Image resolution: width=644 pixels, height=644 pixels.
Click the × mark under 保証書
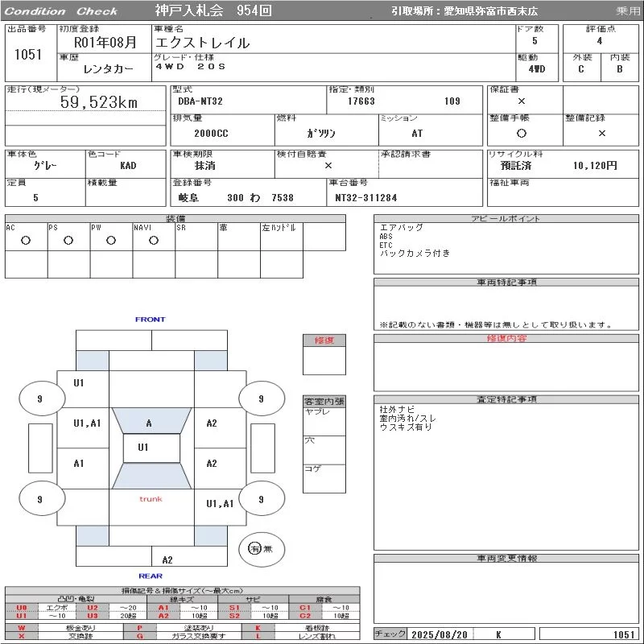(x=521, y=101)
